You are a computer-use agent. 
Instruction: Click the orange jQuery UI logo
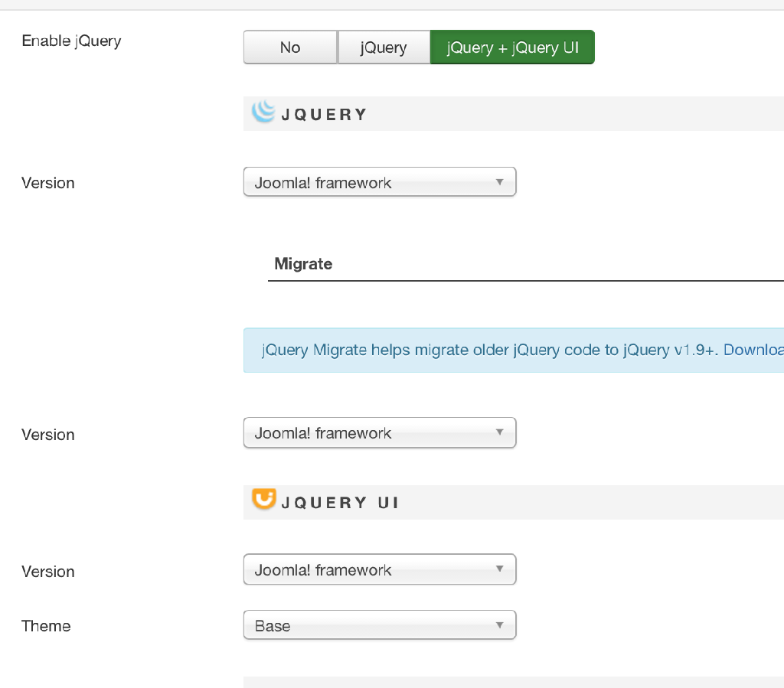(x=263, y=499)
